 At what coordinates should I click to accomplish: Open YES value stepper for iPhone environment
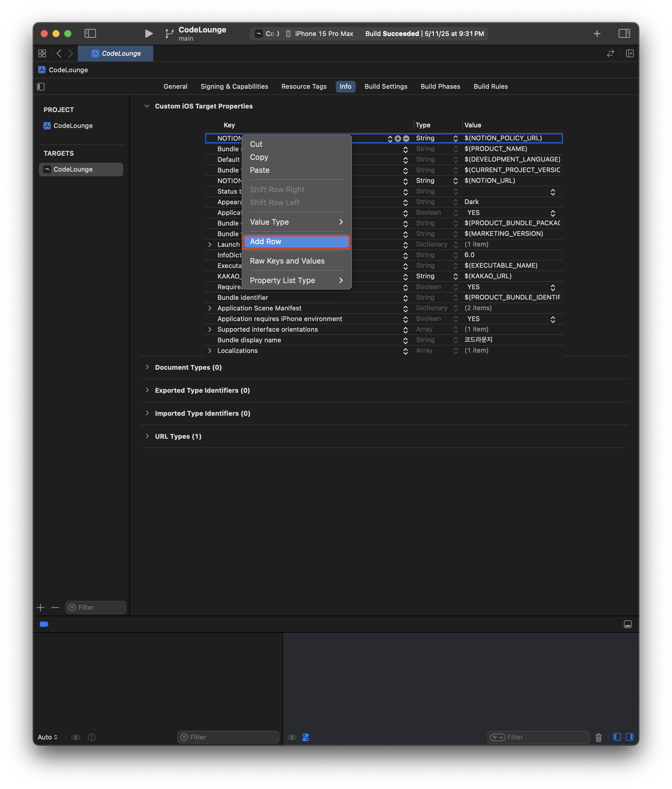pyautogui.click(x=552, y=320)
